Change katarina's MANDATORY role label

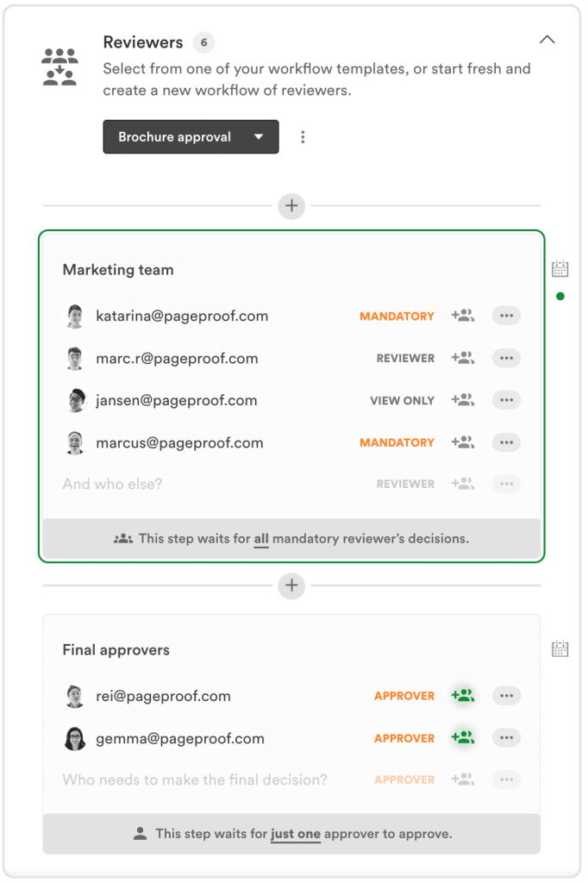pyautogui.click(x=397, y=316)
